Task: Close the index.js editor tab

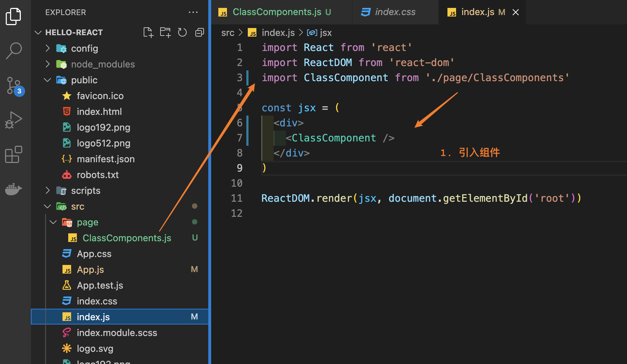Action: click(x=516, y=12)
